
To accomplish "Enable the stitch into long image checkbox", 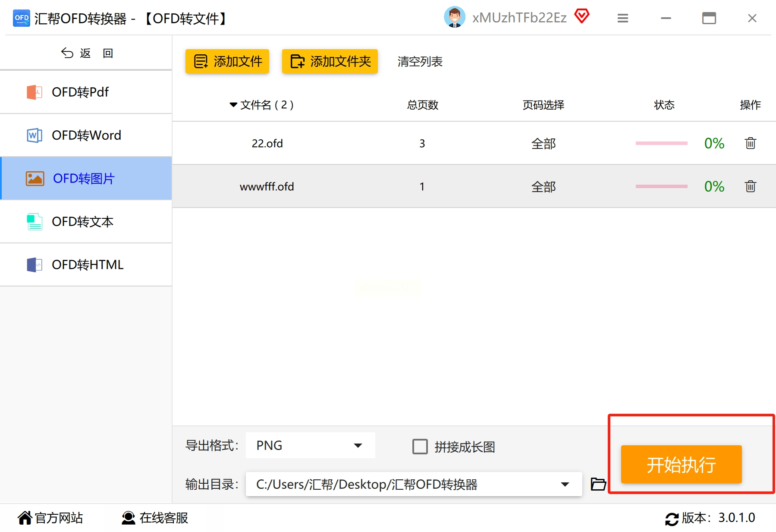I will [420, 447].
